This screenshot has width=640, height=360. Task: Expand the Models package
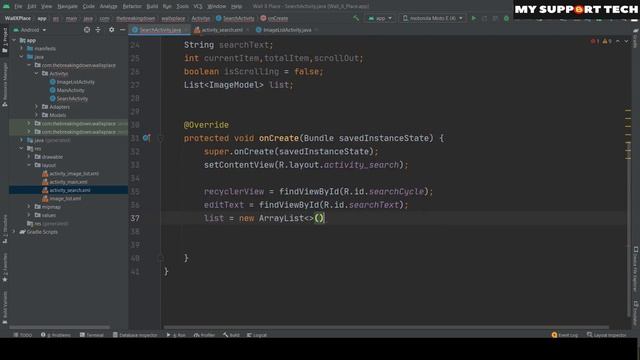(x=36, y=115)
